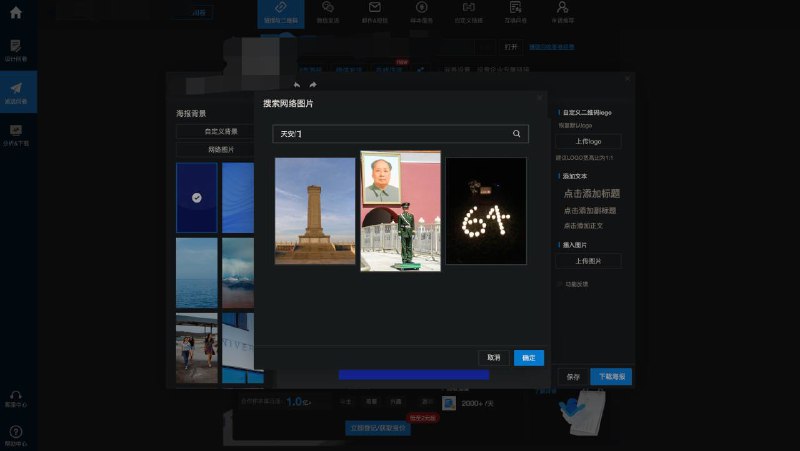Confirm selection with 确定 button
Image resolution: width=800 pixels, height=451 pixels.
pos(529,358)
